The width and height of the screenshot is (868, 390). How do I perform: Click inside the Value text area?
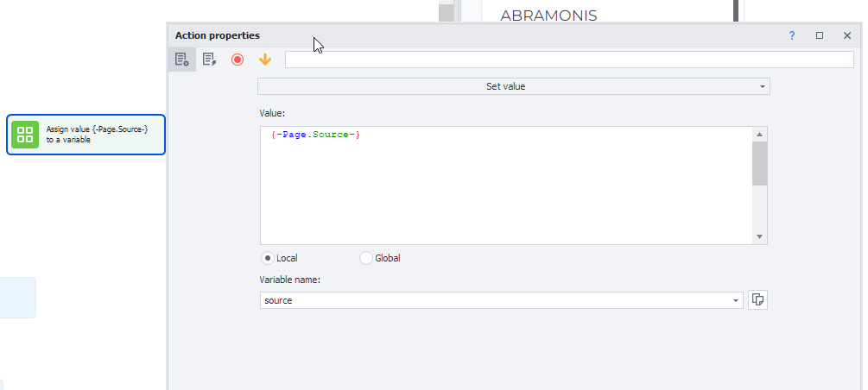(x=505, y=190)
